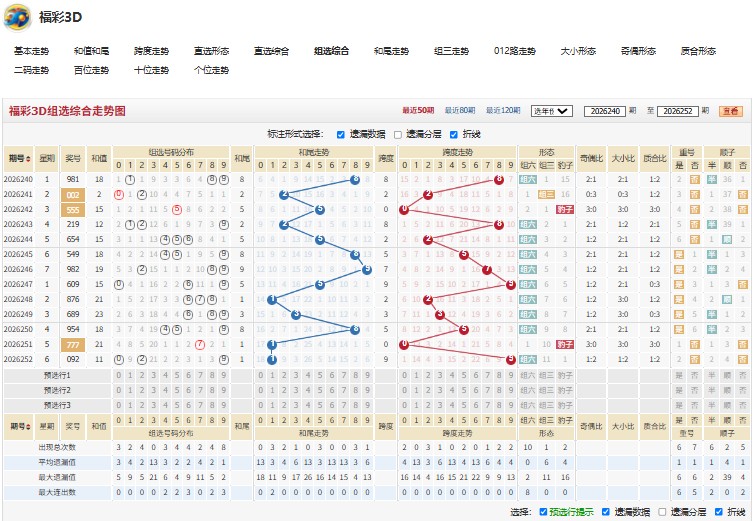Focus the start period field 2026240
The image size is (755, 521).
605,111
